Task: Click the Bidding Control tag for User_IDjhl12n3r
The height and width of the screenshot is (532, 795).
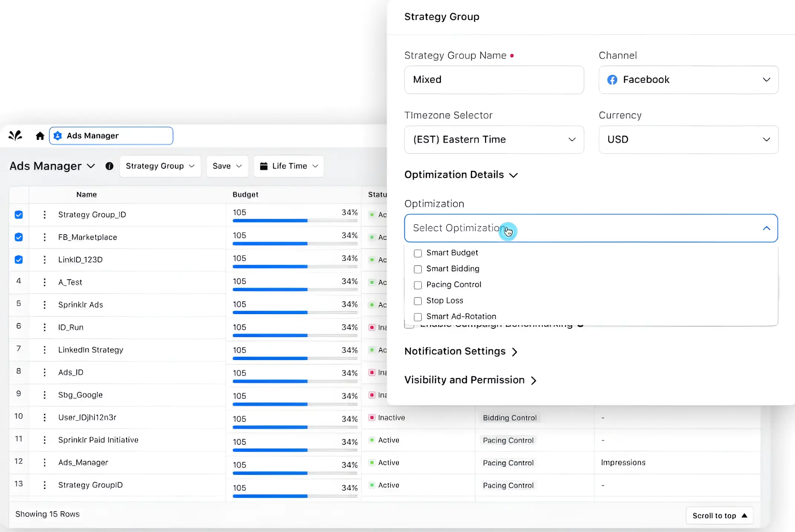Action: point(509,418)
